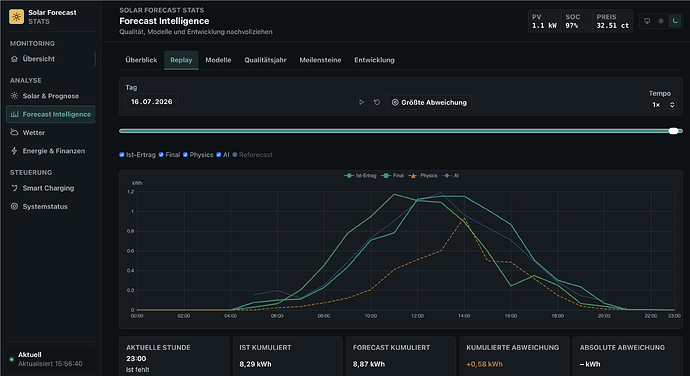
Task: Click the Größte Abweichung button
Action: (x=429, y=102)
